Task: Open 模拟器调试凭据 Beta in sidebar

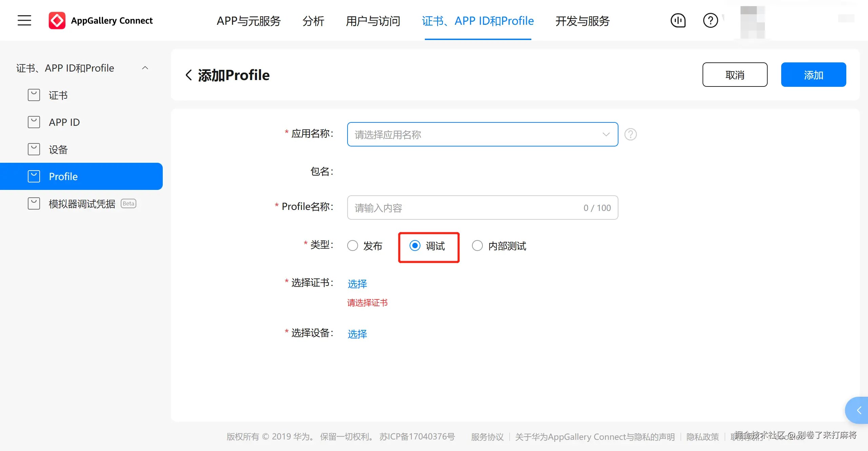Action: click(82, 204)
